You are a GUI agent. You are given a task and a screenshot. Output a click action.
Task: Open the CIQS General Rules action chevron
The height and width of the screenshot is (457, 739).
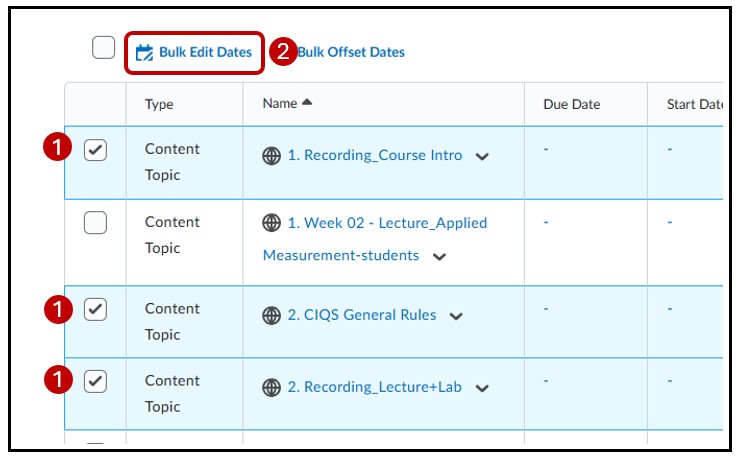tap(456, 317)
